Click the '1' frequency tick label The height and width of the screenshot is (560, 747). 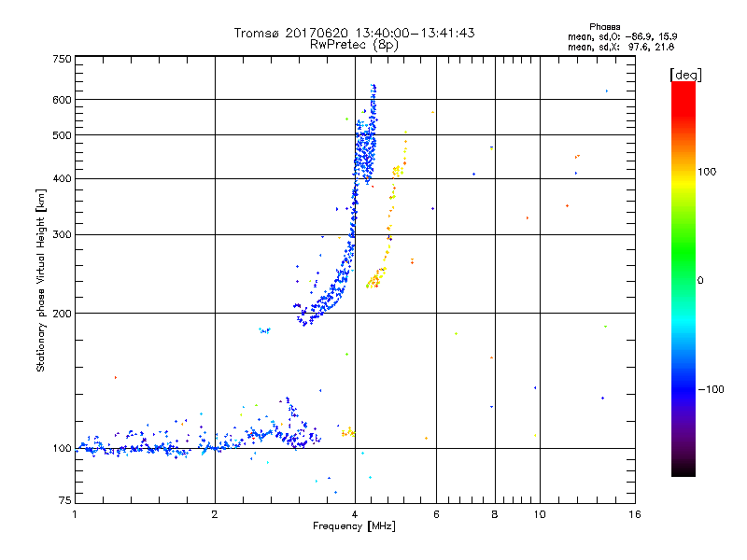click(75, 514)
